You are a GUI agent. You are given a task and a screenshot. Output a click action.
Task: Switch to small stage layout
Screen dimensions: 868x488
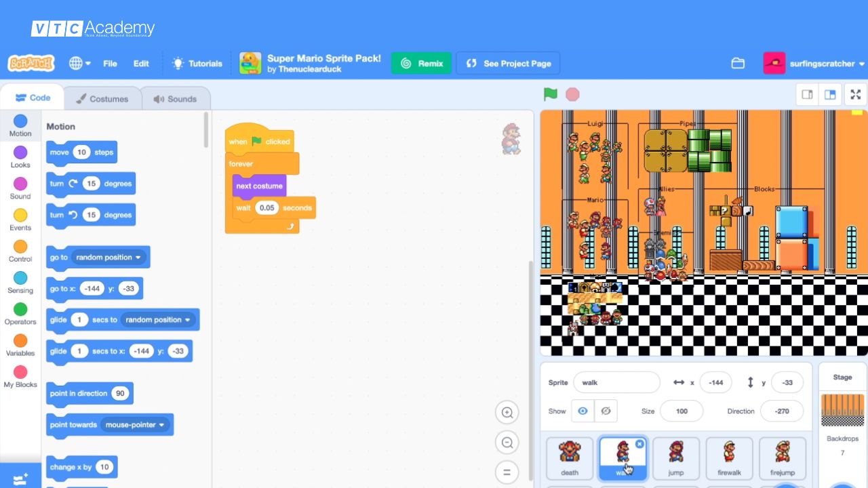[x=807, y=95]
